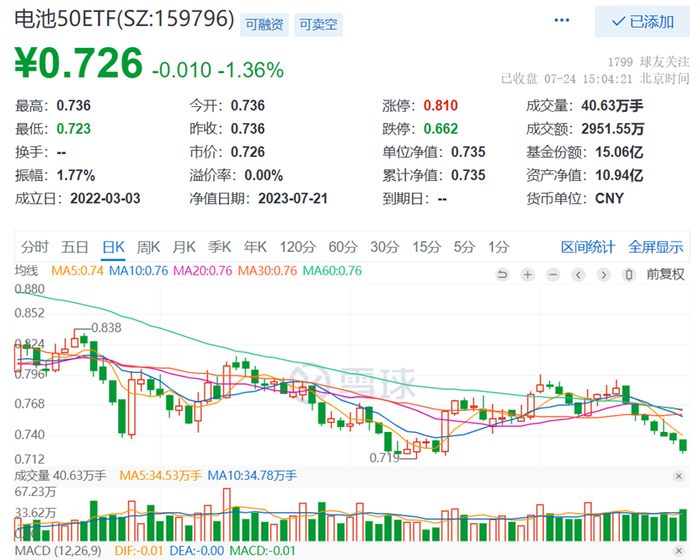Click the 已添加 watchlist button
Image resolution: width=700 pixels, height=560 pixels.
click(x=642, y=21)
